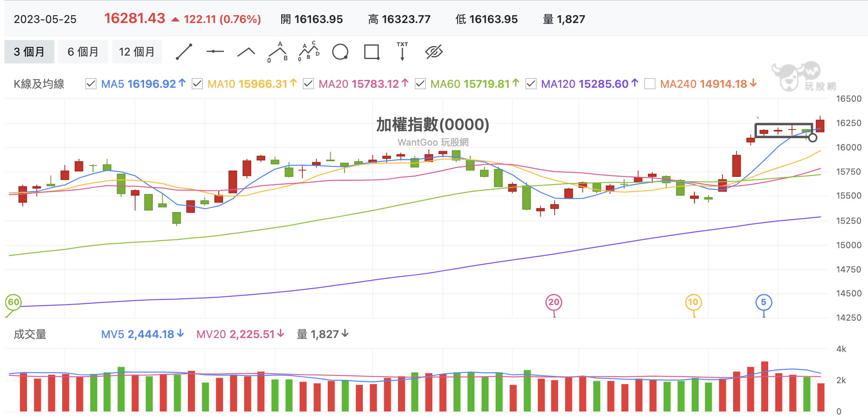
Task: Pick the rectangle drawing tool
Action: pyautogui.click(x=372, y=52)
